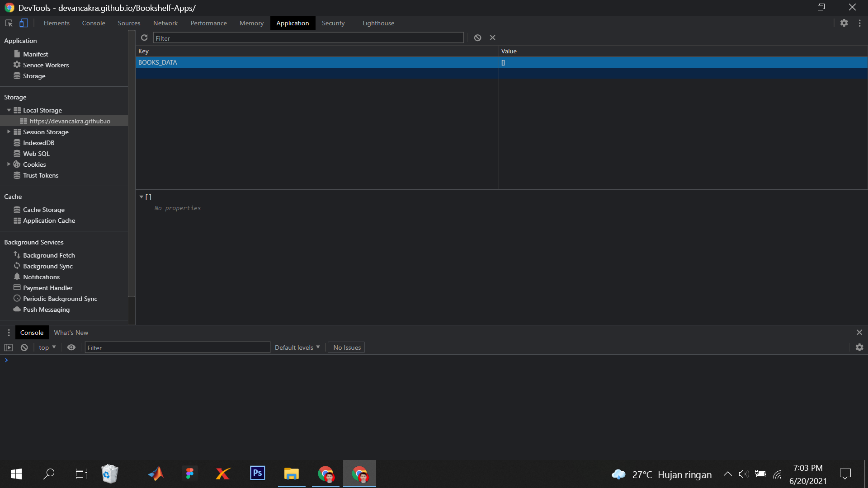
Task: Click the No Issues button
Action: point(347,347)
